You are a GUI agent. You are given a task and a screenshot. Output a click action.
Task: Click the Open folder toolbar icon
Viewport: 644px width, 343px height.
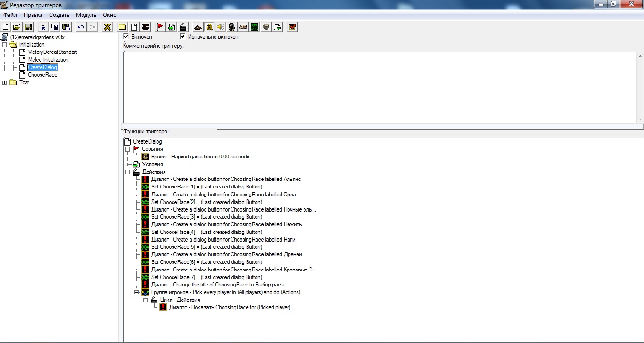pyautogui.click(x=17, y=27)
